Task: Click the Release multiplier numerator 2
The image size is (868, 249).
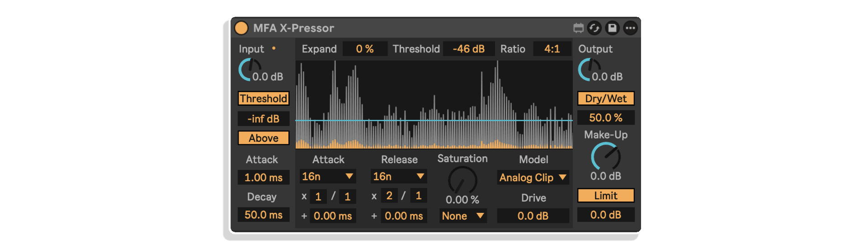Action: point(389,196)
